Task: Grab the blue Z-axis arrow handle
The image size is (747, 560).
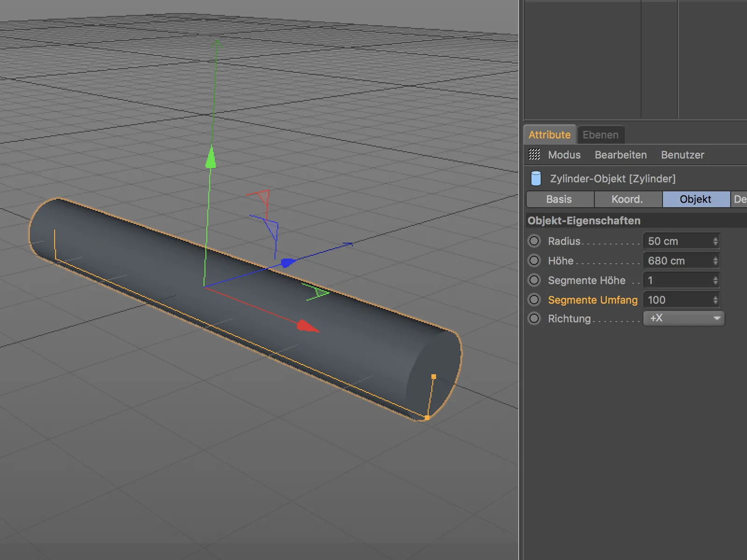Action: pos(288,263)
